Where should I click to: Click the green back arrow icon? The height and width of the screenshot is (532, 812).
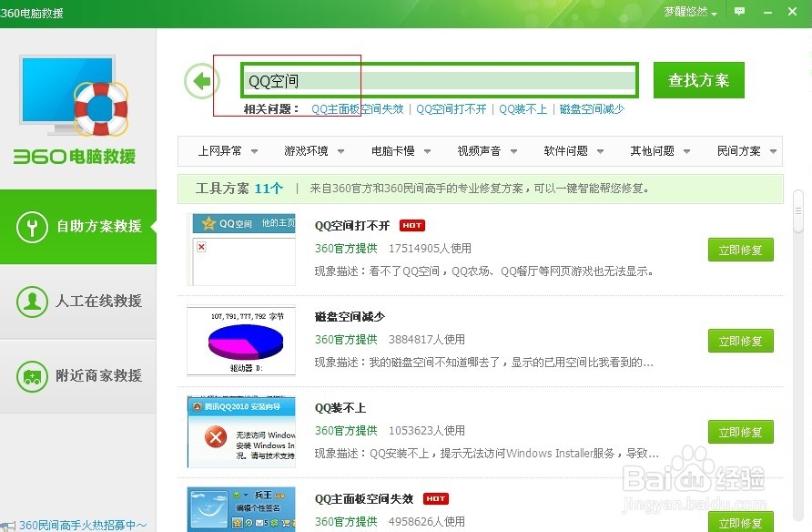click(x=202, y=81)
